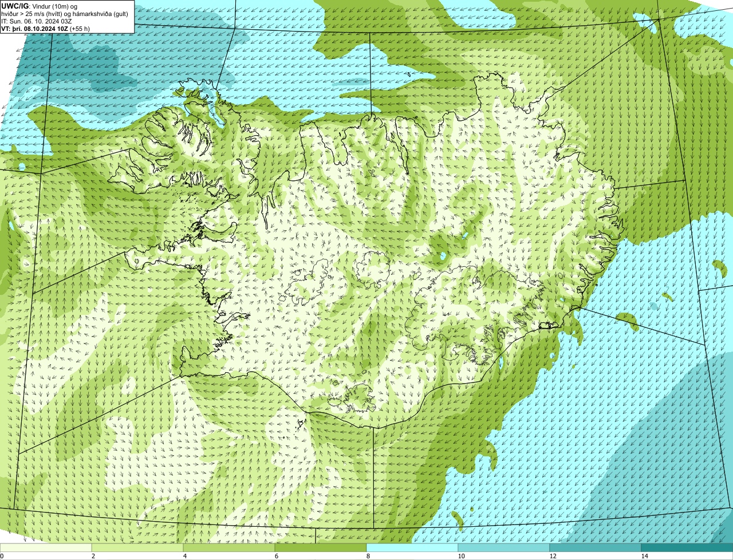The width and height of the screenshot is (733, 560).
Task: Click the legend scale label "2"
Action: coord(93,556)
